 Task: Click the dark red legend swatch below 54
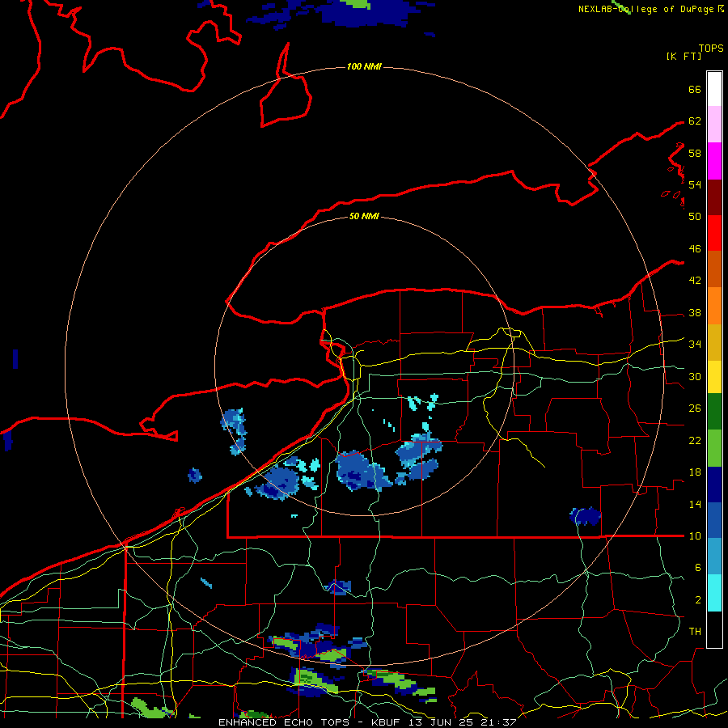coord(714,197)
